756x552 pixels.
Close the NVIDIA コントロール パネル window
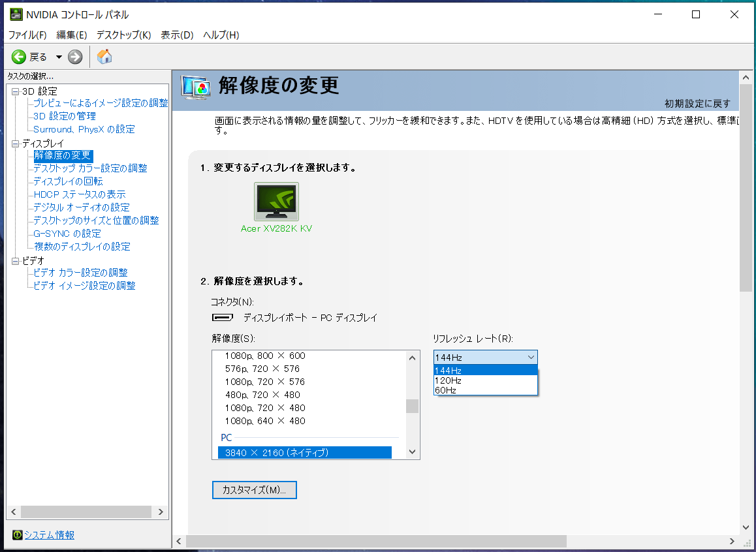734,14
